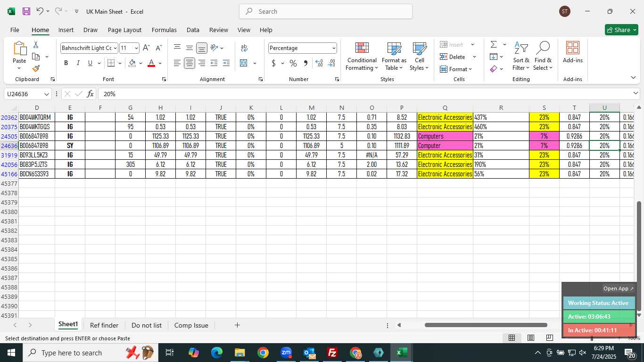Switch to the Formulas tab
Image resolution: width=644 pixels, height=362 pixels.
(x=164, y=30)
